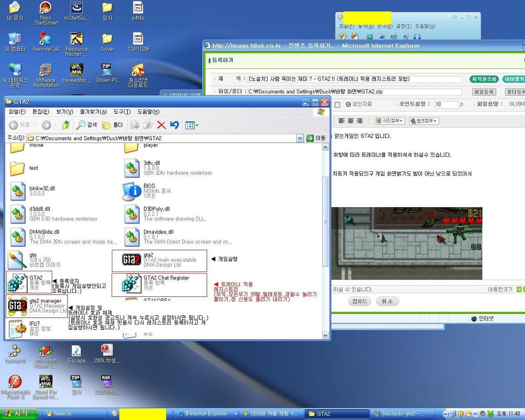The height and width of the screenshot is (420, 525).
Task: Click the headphones icon in NateOn window
Action: point(417,36)
